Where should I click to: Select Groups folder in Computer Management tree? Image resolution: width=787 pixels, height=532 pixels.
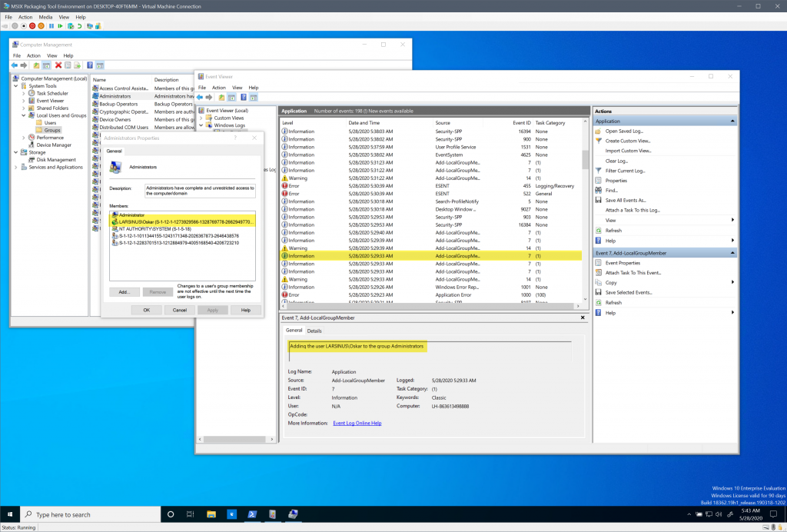tap(51, 130)
